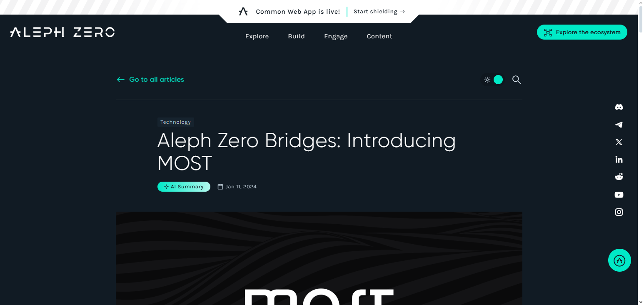The width and height of the screenshot is (644, 305).
Task: Click the Instagram icon
Action: pos(619,212)
